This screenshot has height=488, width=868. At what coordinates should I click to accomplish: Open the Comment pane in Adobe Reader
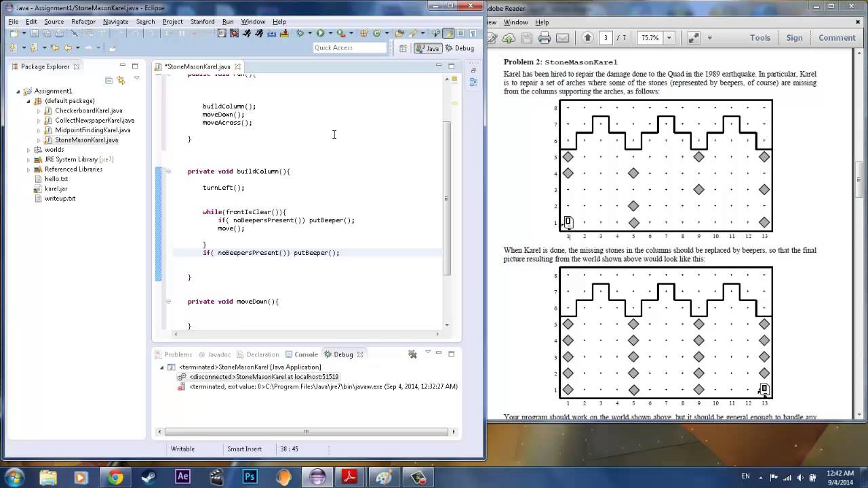point(837,38)
